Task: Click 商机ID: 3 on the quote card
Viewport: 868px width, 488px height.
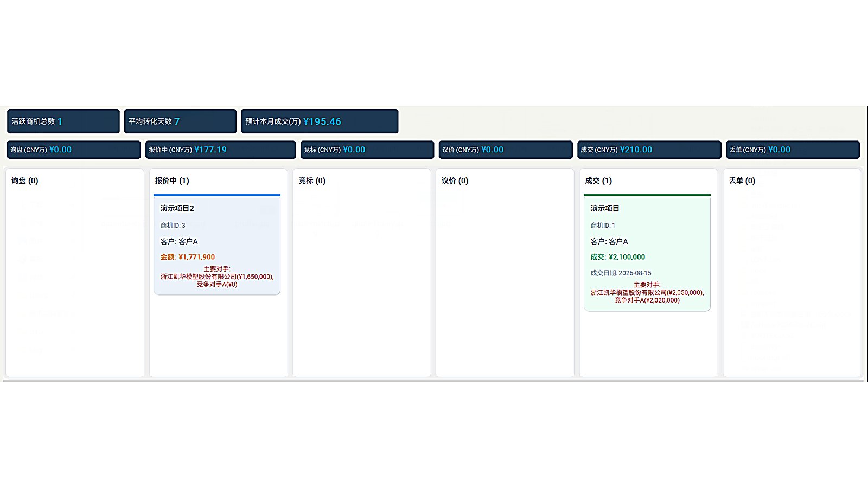Action: (x=173, y=226)
